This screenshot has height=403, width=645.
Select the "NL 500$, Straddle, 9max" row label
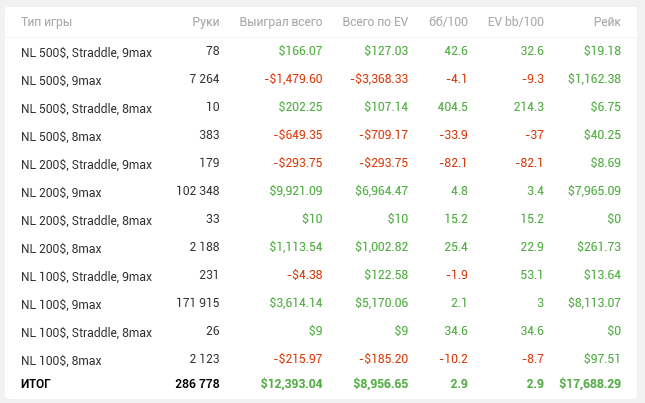click(86, 51)
